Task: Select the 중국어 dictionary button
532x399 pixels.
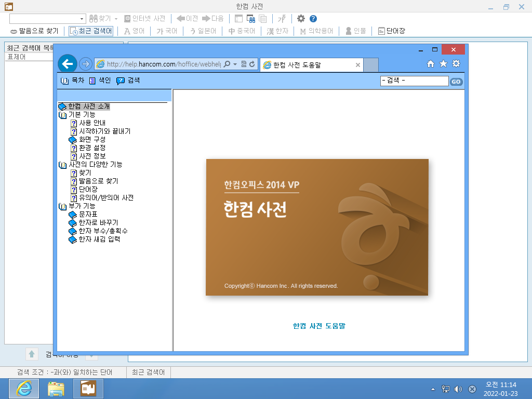Action: [242, 31]
